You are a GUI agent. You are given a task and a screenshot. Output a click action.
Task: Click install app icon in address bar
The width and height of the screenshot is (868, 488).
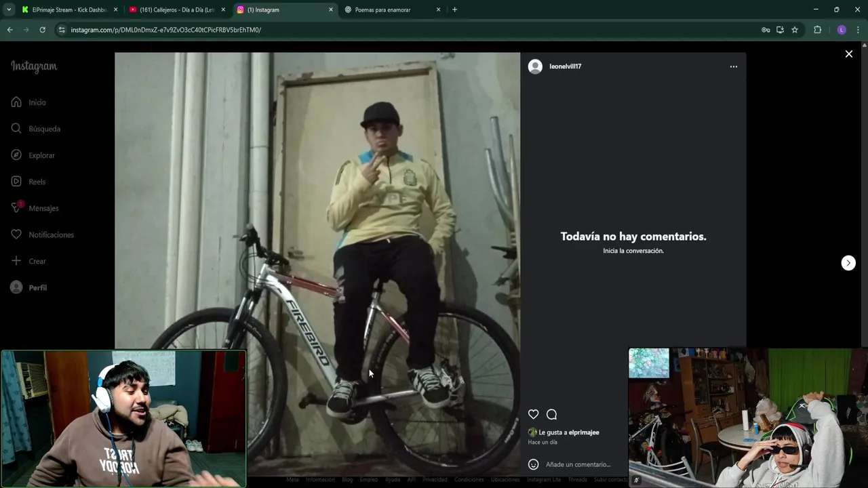tap(780, 30)
